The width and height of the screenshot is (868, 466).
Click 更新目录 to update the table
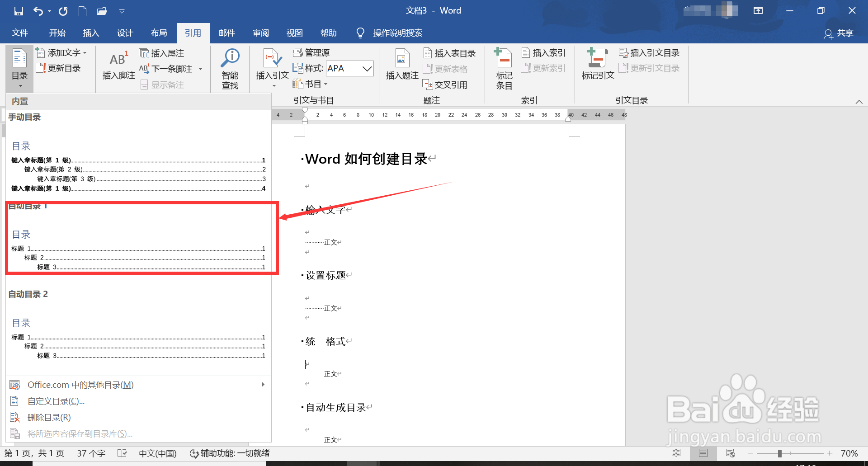coord(58,68)
